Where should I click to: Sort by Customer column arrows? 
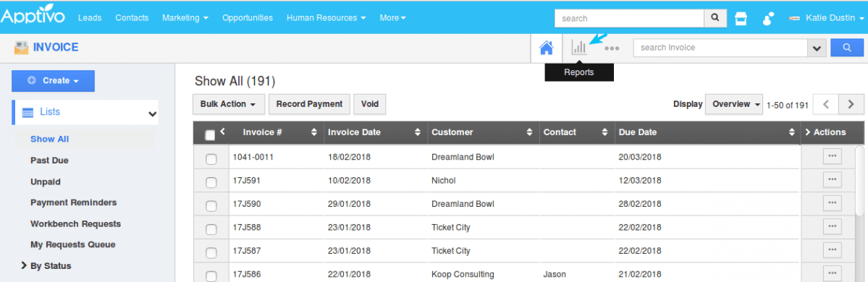point(528,133)
